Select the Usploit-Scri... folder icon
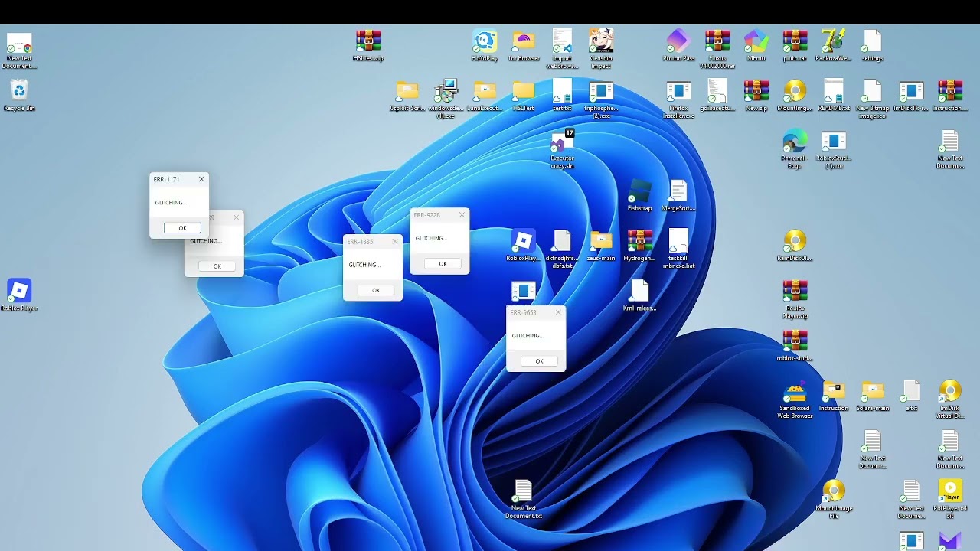The image size is (980, 551). pyautogui.click(x=407, y=96)
